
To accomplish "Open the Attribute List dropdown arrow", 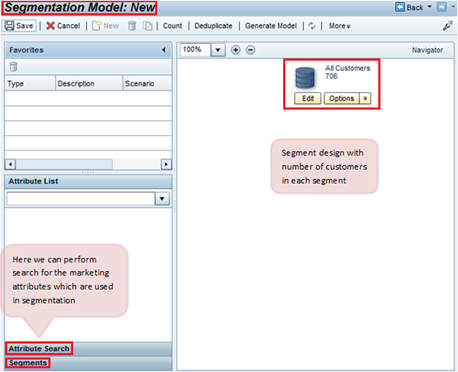I will point(162,199).
